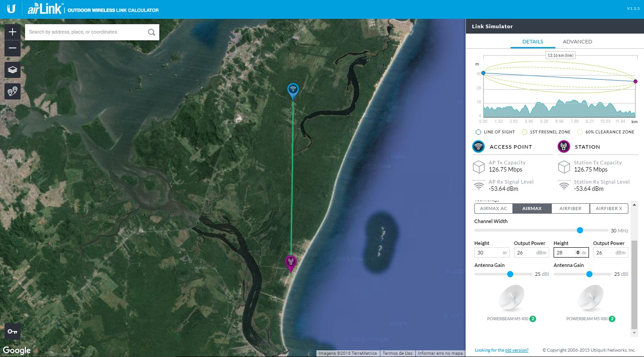Click the Link Simulator panel title
Viewport: 644px width, 357px height.
click(x=492, y=26)
